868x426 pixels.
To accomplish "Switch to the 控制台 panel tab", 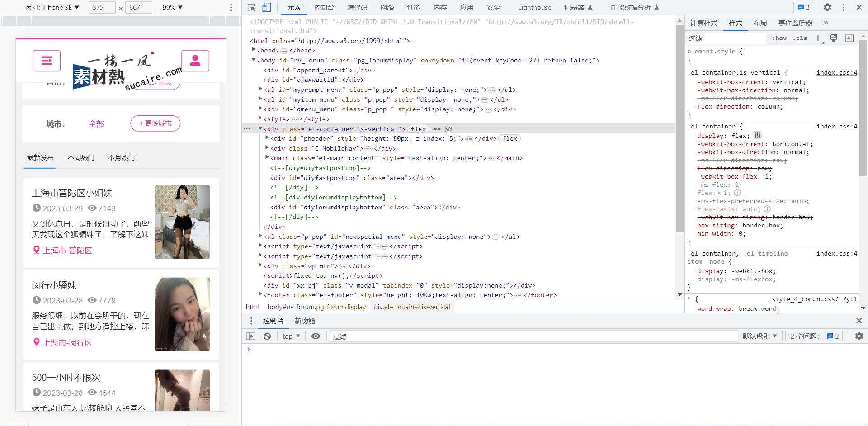I will pos(324,7).
